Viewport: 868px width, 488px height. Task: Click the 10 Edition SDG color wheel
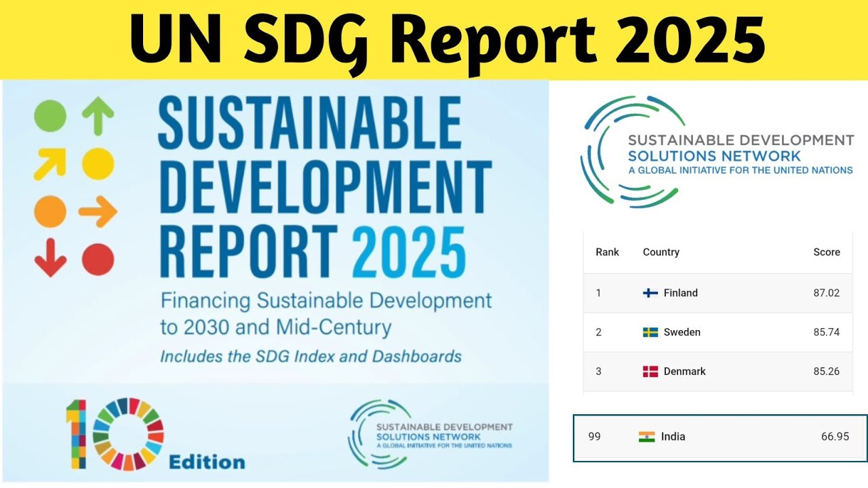coord(129,434)
